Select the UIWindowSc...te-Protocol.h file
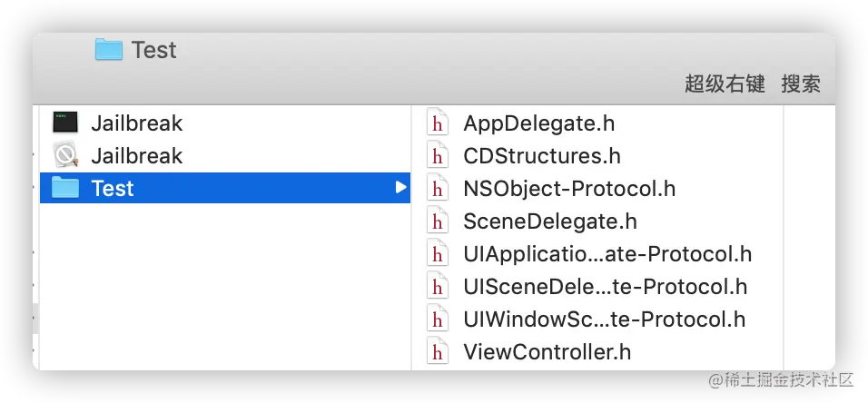Image resolution: width=868 pixels, height=403 pixels. [604, 319]
